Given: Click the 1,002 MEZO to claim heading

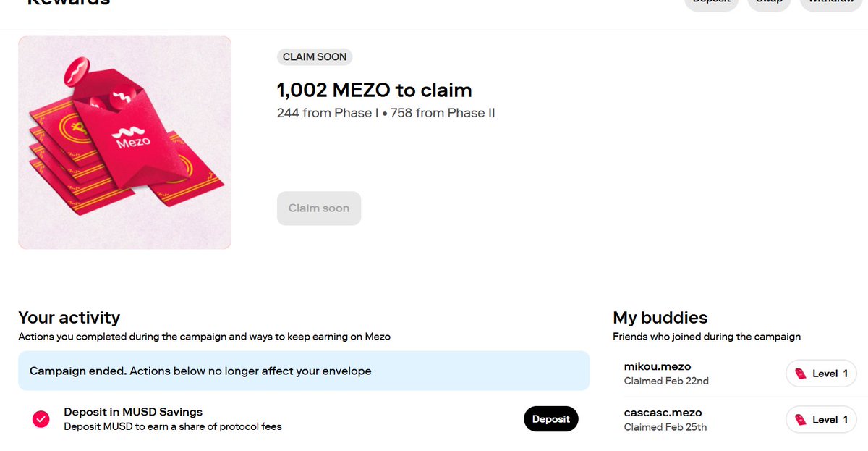Looking at the screenshot, I should click(374, 90).
